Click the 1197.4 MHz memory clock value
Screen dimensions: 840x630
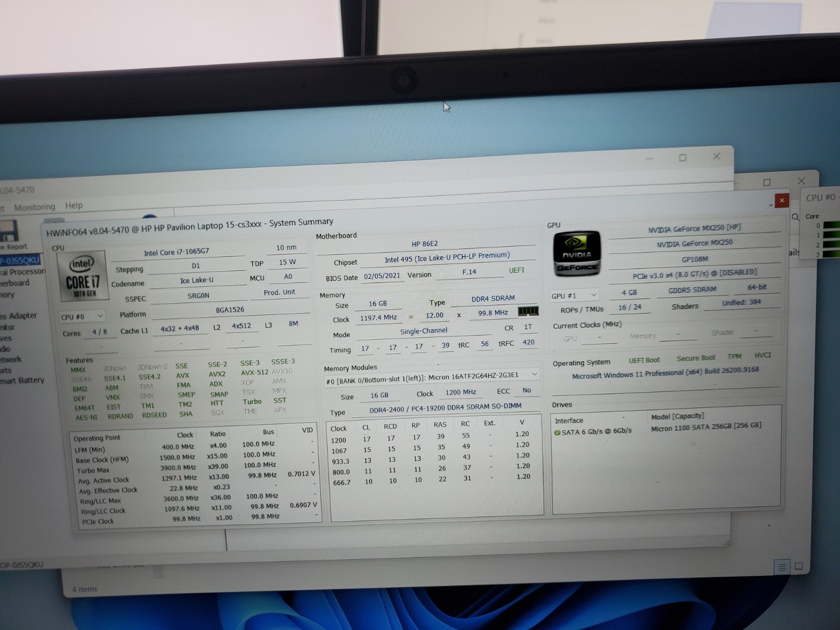379,318
